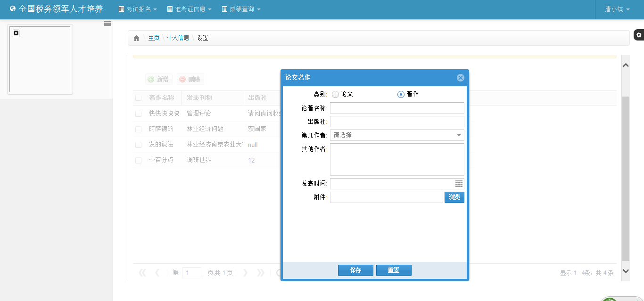The width and height of the screenshot is (644, 301).
Task: Open calendar picker for 发表时间
Action: (x=459, y=184)
